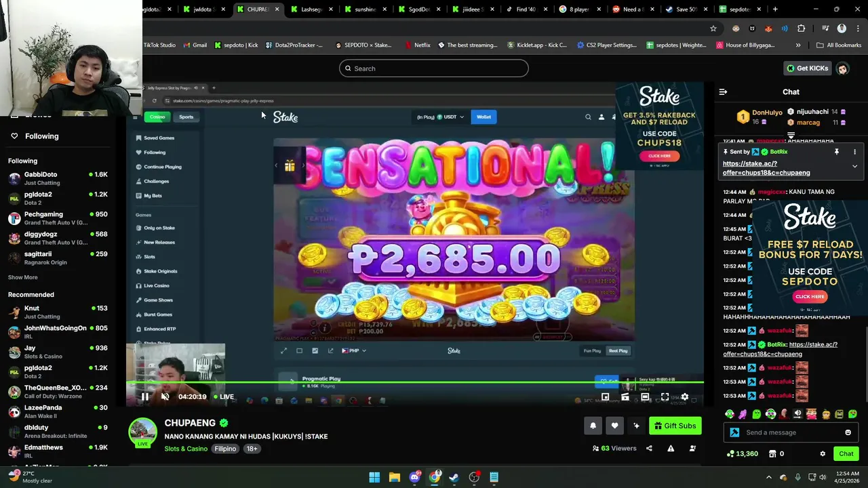This screenshot has width=868, height=488.
Task: Toggle theater mode on the player
Action: (645, 396)
